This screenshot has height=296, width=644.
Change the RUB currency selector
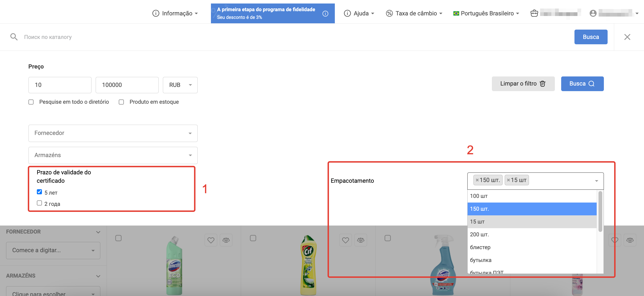tap(180, 85)
